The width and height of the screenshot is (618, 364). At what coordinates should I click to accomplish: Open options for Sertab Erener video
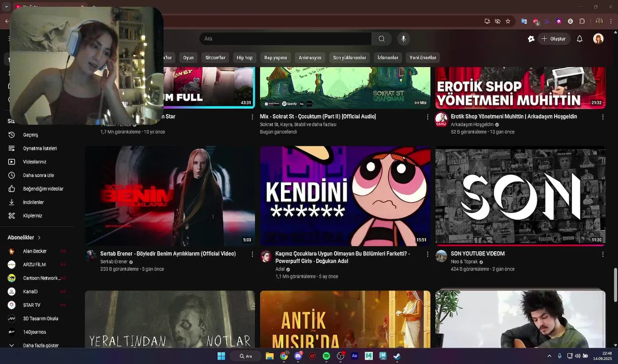[252, 254]
